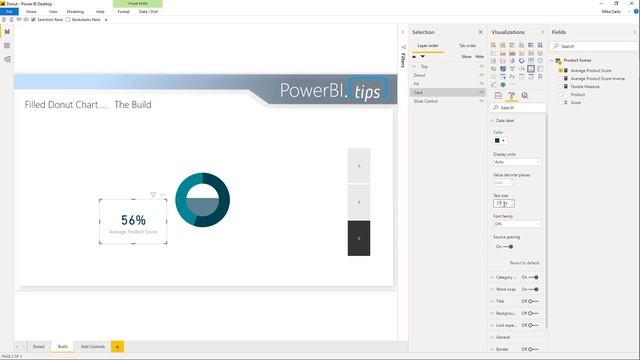Click the Show button in Selection pane
This screenshot has width=640, height=360.
(x=466, y=57)
